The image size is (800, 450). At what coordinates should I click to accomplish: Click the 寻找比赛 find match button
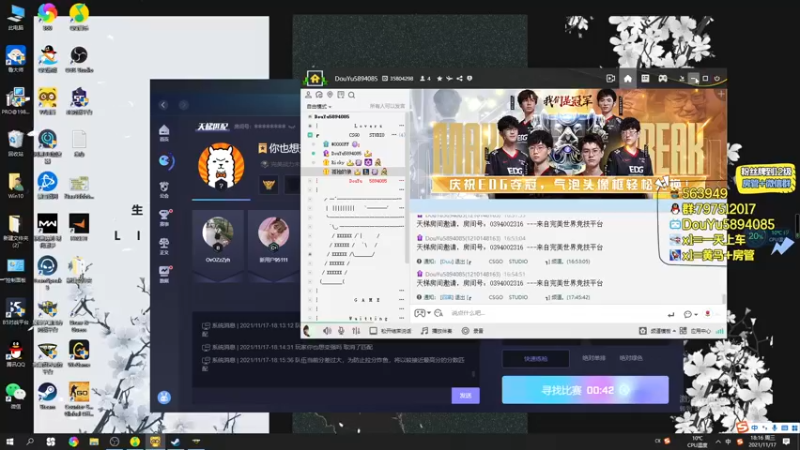tap(585, 390)
